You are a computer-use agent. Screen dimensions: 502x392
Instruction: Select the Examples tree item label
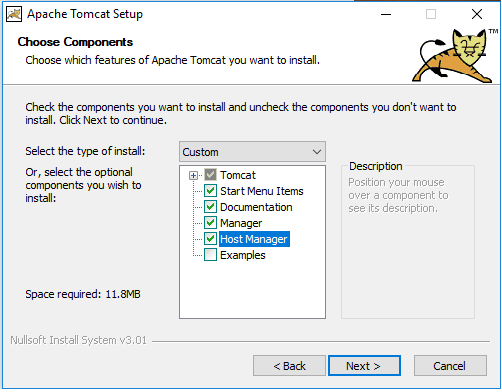[243, 255]
